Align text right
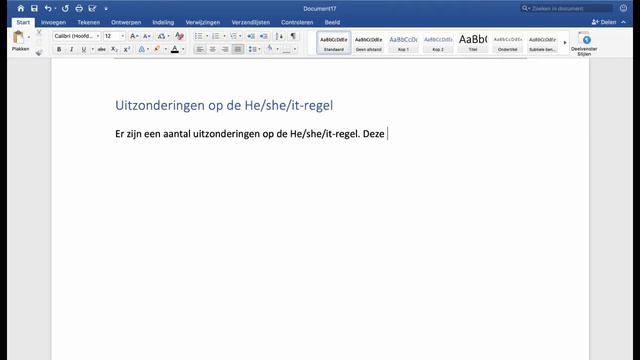 [225, 49]
